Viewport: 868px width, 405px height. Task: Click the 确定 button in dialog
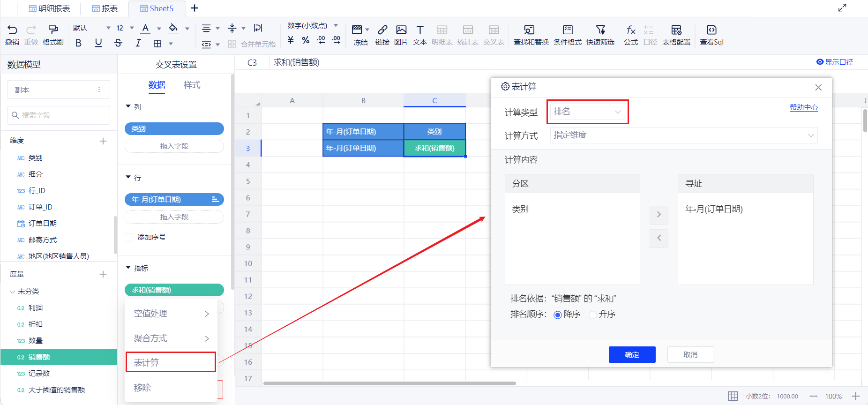click(x=632, y=354)
